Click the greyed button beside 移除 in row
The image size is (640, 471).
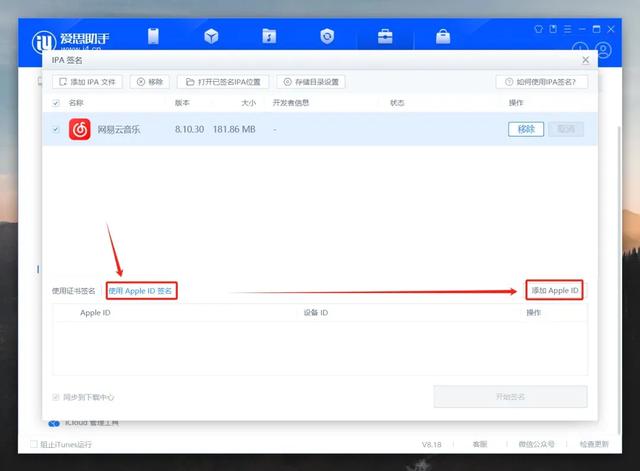pyautogui.click(x=566, y=129)
